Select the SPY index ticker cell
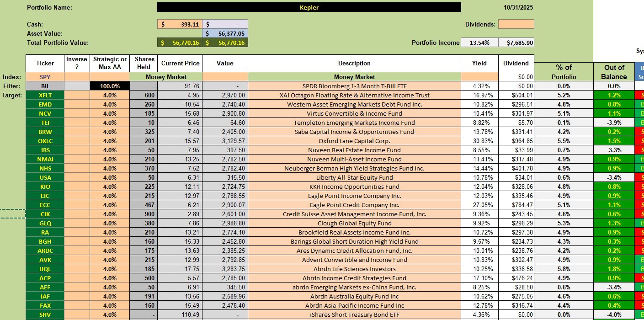 45,77
